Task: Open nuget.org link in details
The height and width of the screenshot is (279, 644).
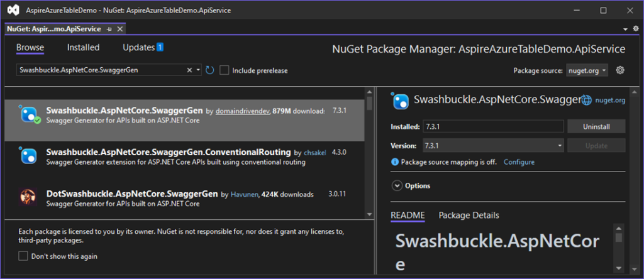Action: (x=610, y=100)
